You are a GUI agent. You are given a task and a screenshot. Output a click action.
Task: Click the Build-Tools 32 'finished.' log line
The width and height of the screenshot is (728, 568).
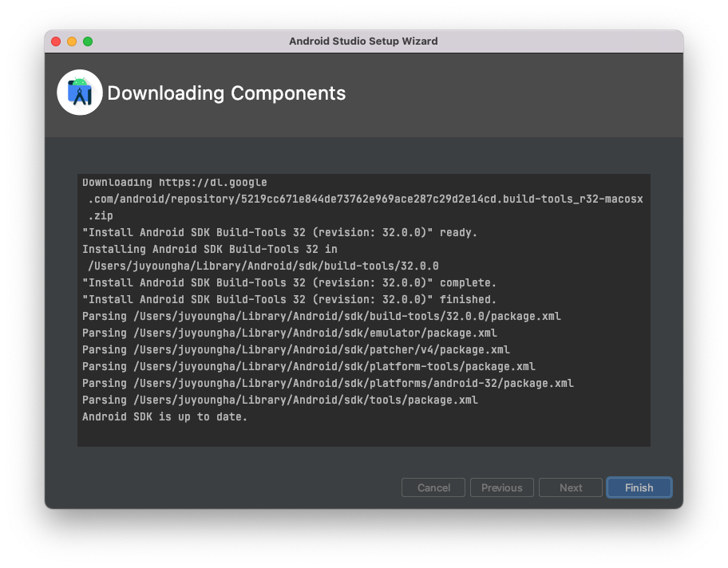(x=289, y=299)
